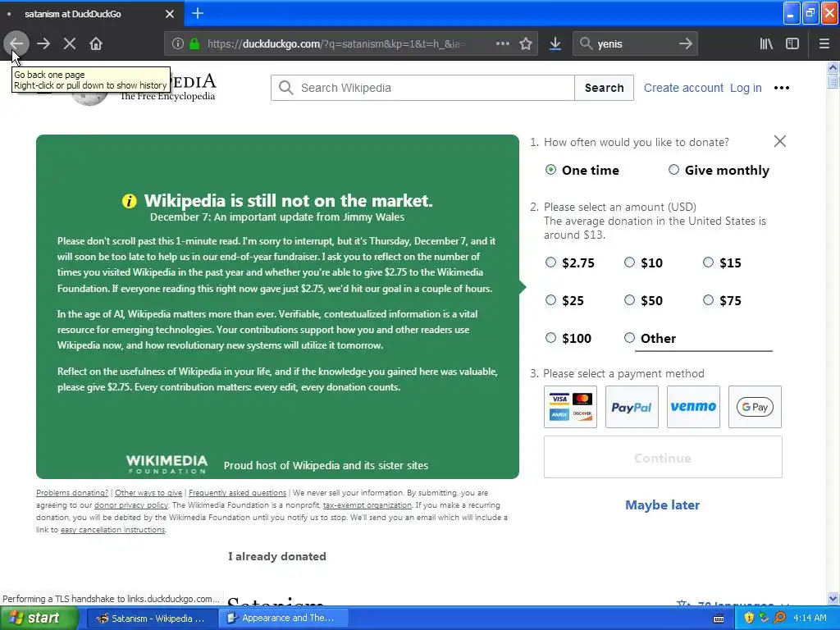The image size is (840, 630).
Task: Open the Firefox home page
Action: 96,43
